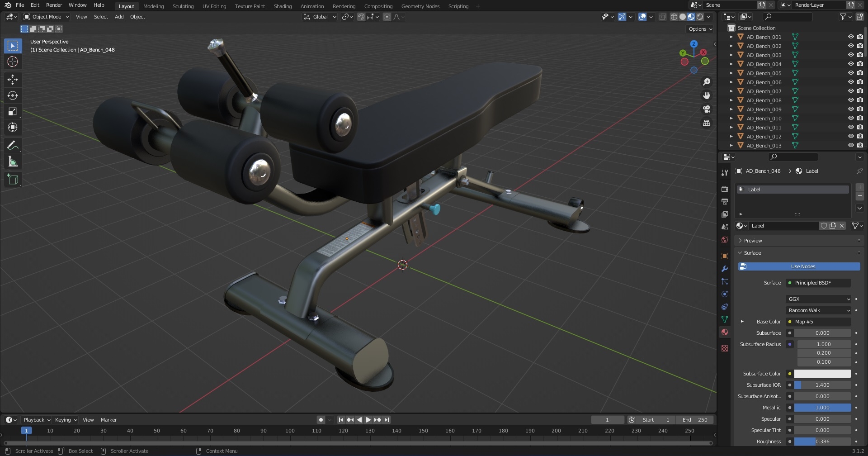Click the End frame field
Image resolution: width=868 pixels, height=456 pixels.
(695, 420)
